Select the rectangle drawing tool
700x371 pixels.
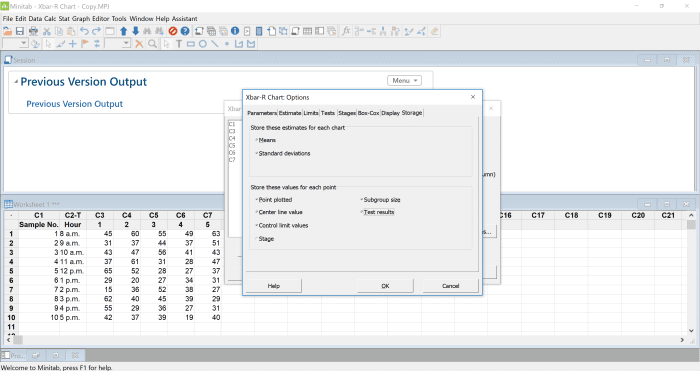click(191, 44)
